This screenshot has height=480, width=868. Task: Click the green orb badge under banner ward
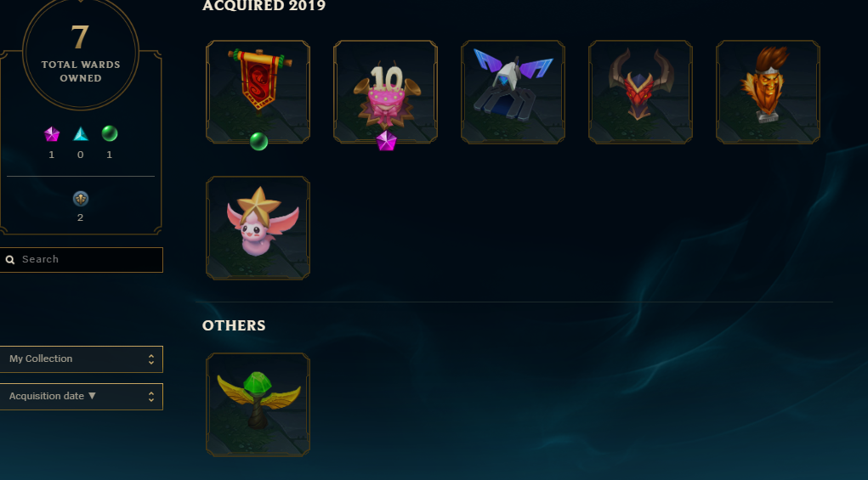[258, 142]
